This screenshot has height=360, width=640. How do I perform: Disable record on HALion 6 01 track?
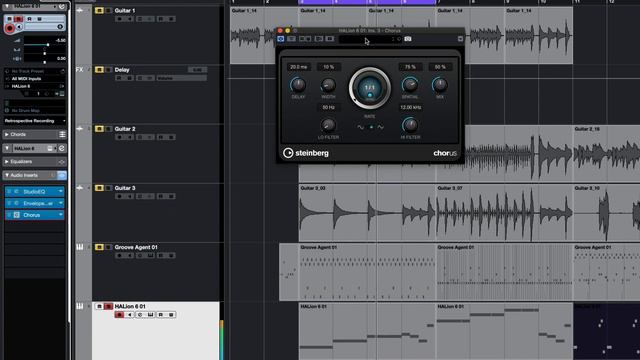coord(119,315)
